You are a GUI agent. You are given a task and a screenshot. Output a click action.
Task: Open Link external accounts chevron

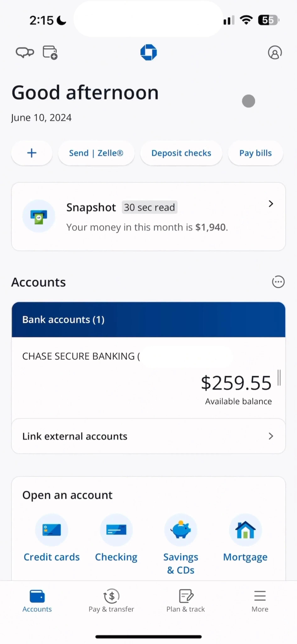point(271,436)
